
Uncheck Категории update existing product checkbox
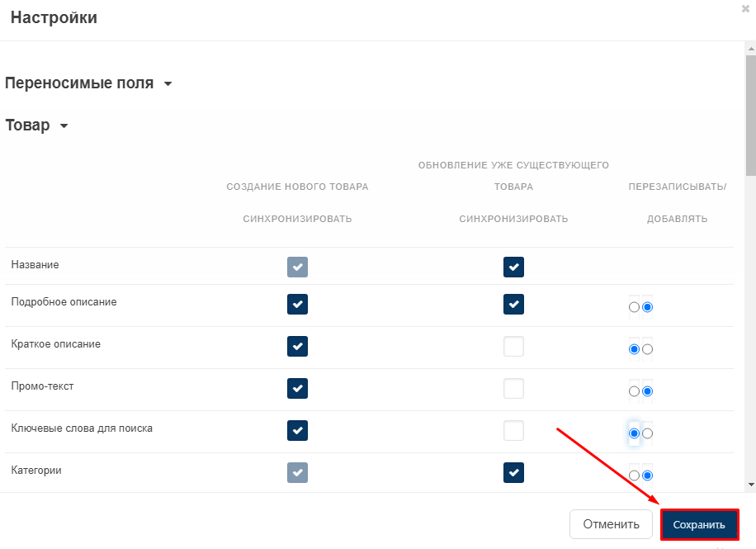pyautogui.click(x=513, y=472)
